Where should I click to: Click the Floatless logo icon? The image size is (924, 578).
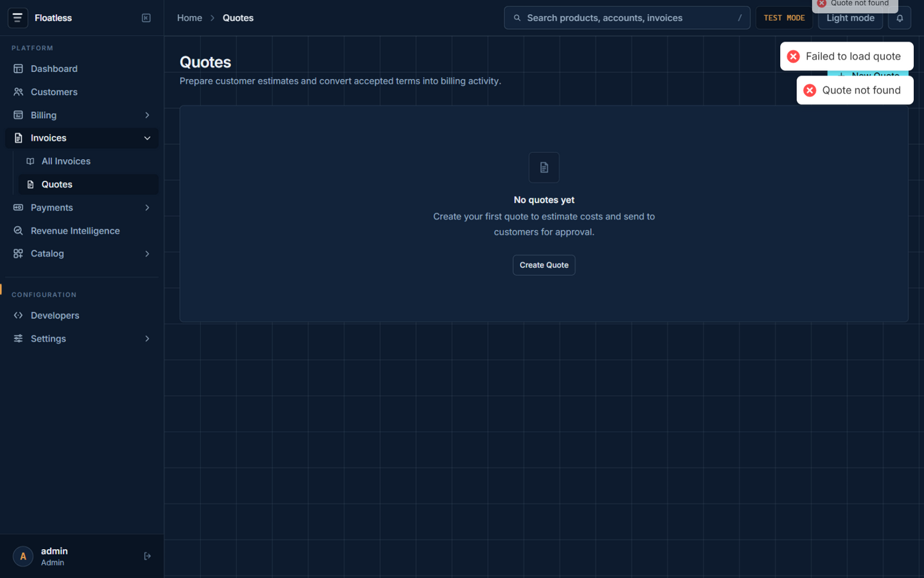tap(18, 18)
